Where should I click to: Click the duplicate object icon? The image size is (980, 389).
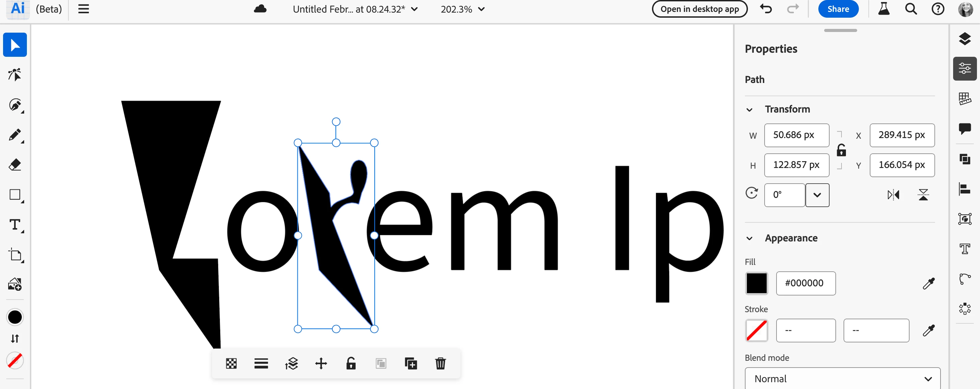[x=410, y=363]
